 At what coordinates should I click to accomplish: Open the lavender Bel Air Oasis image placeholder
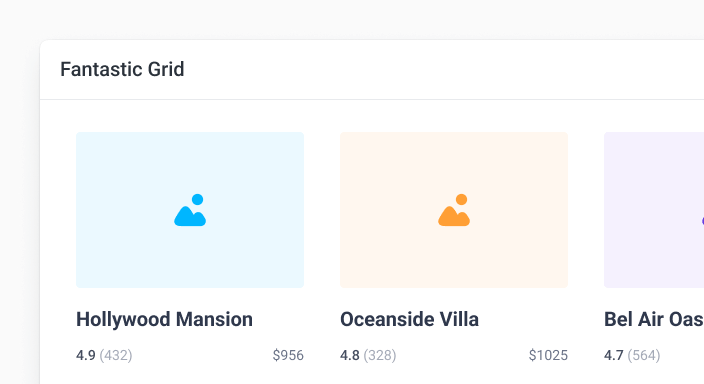(x=654, y=210)
